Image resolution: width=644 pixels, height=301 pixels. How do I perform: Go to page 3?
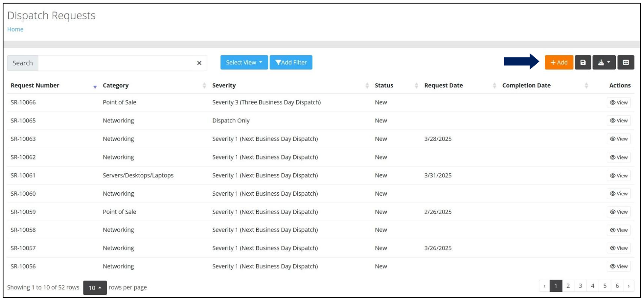(580, 286)
